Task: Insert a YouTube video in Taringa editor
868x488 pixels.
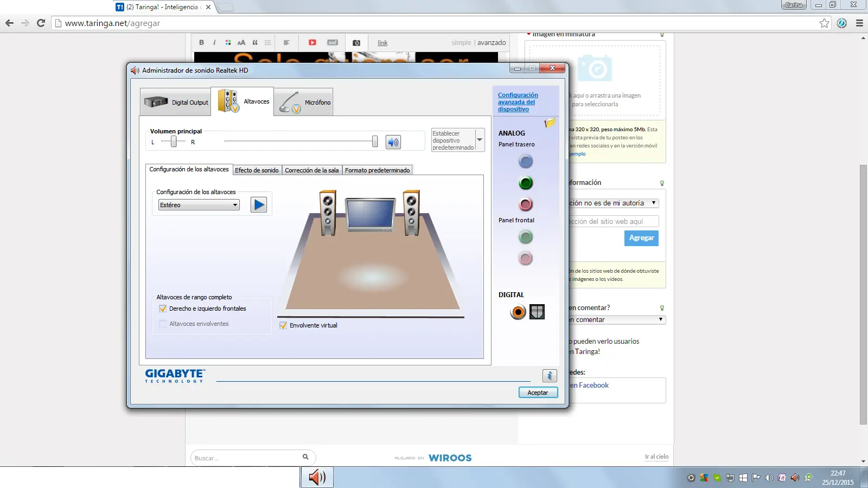Action: tap(312, 42)
